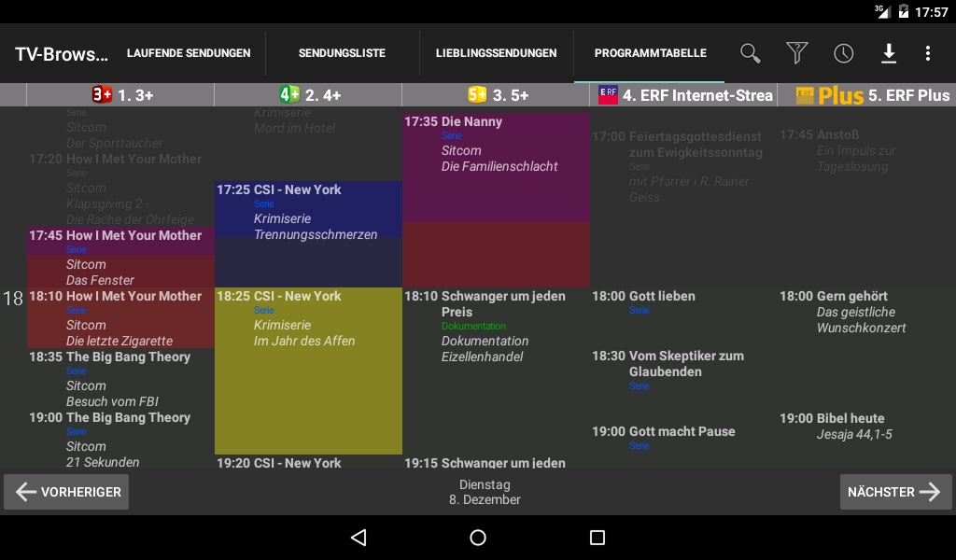The image size is (956, 560).
Task: Open 17:45 How I Met Your Mother Das Fenster
Action: (120, 258)
